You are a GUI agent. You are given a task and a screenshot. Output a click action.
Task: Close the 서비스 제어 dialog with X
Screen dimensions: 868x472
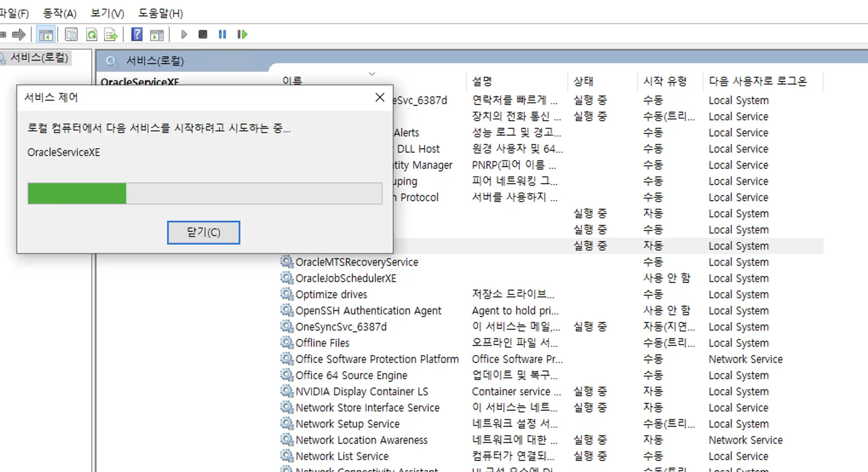[x=379, y=98]
